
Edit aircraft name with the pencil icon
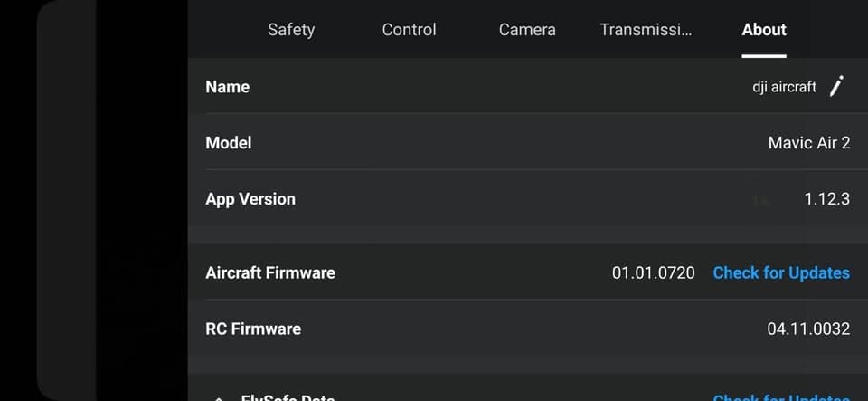(836, 86)
